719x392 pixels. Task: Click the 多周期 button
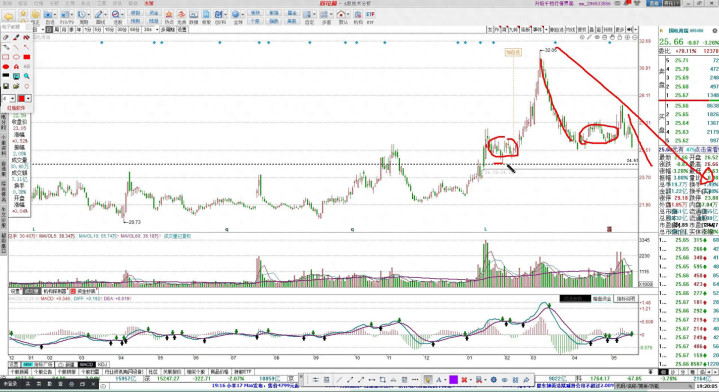tap(167, 29)
